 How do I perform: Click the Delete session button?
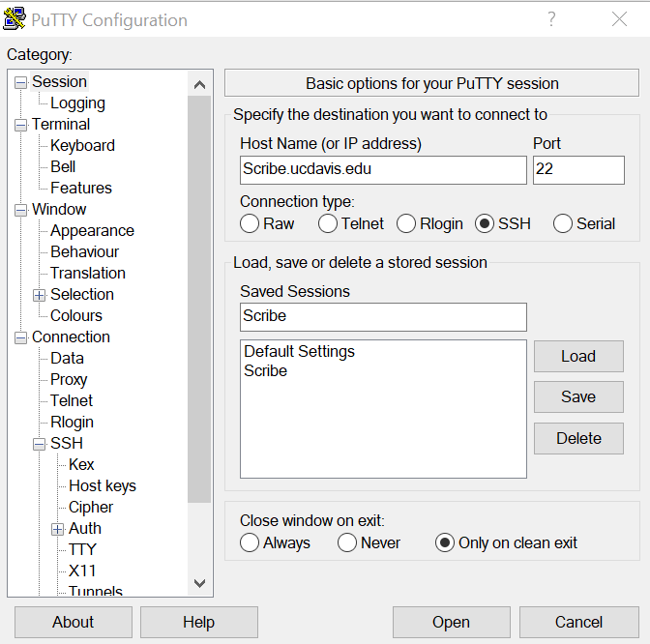(578, 438)
